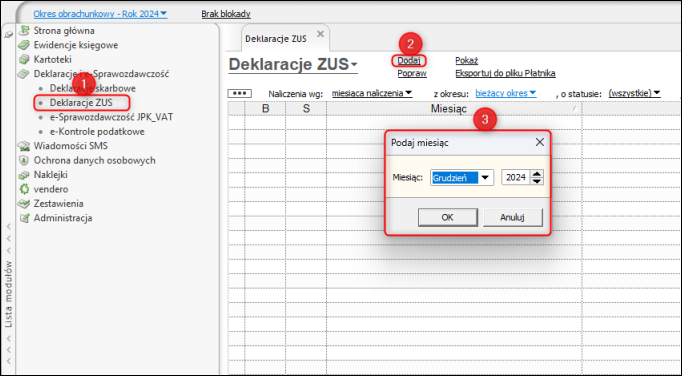Click the three-dots button above the table

[240, 93]
